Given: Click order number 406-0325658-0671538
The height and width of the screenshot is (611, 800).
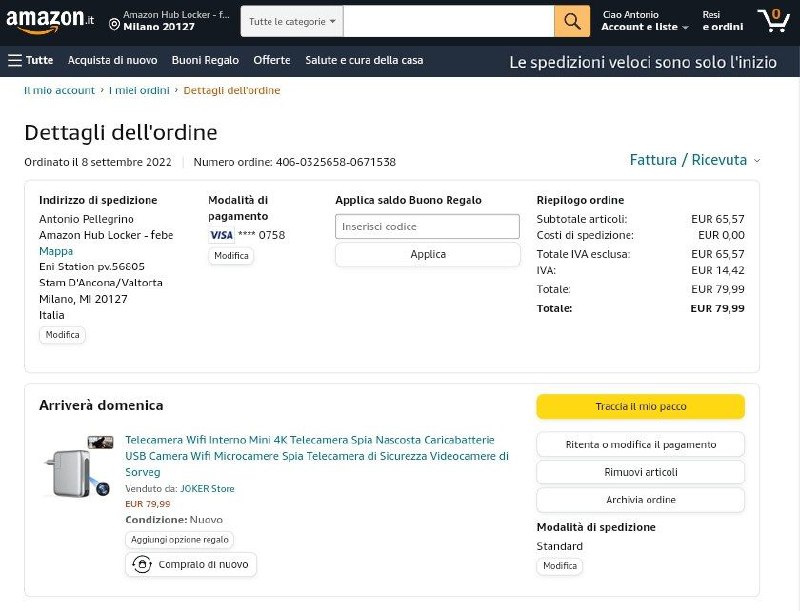Looking at the screenshot, I should tap(336, 162).
